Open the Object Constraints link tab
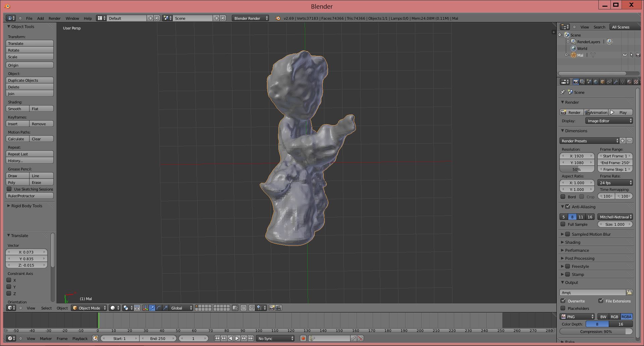The height and width of the screenshot is (346, 644). pos(609,81)
